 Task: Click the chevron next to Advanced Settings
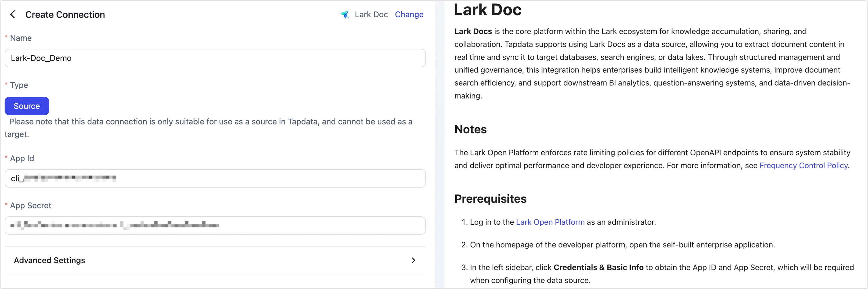[x=414, y=260]
